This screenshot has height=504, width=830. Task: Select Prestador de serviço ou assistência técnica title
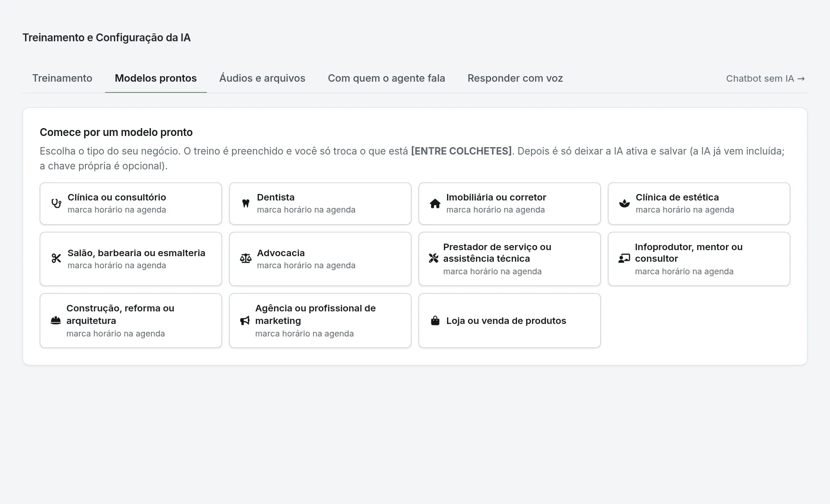pos(497,253)
